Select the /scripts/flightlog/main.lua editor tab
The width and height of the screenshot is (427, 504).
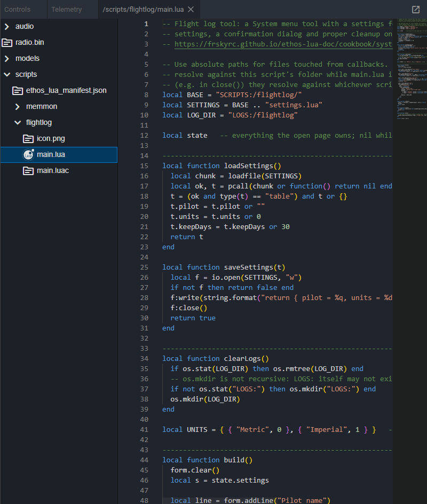(143, 9)
